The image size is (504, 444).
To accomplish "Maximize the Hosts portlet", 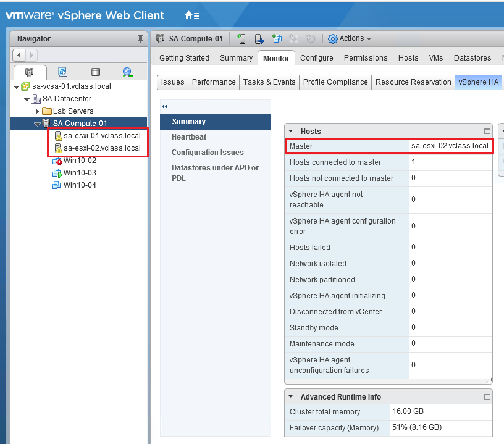I will pos(487,131).
